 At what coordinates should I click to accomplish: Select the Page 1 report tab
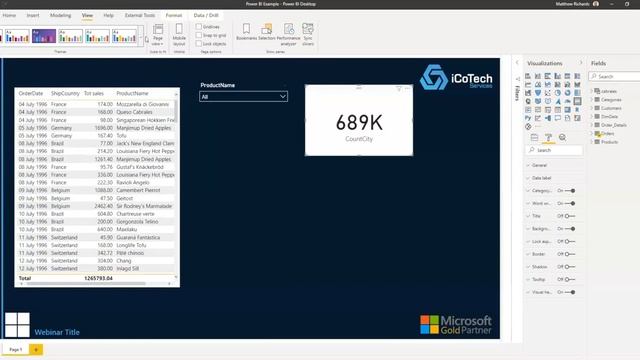(x=16, y=349)
